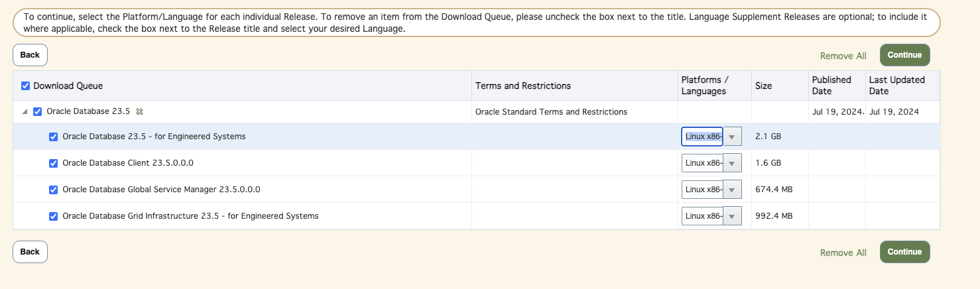Uncheck the Oracle Database 23.5 parent checkbox

(38, 112)
